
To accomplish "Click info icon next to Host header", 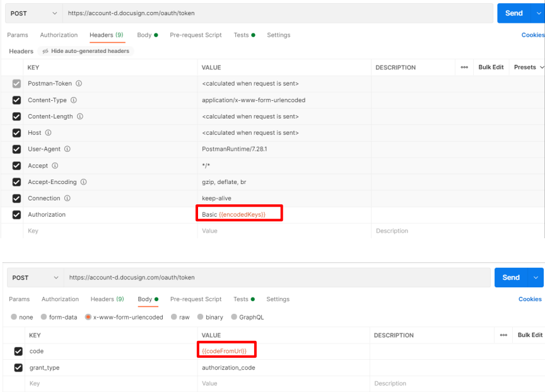I will 48,133.
